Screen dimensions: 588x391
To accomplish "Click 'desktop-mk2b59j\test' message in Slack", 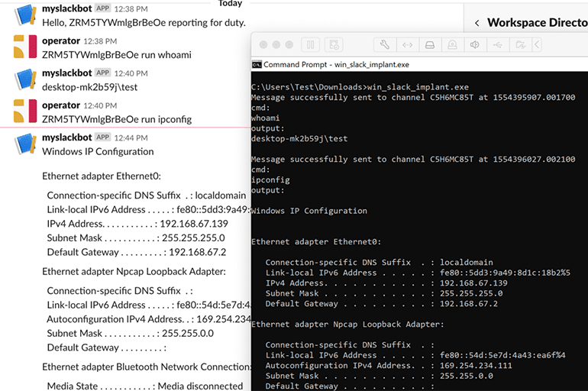I will click(x=89, y=87).
